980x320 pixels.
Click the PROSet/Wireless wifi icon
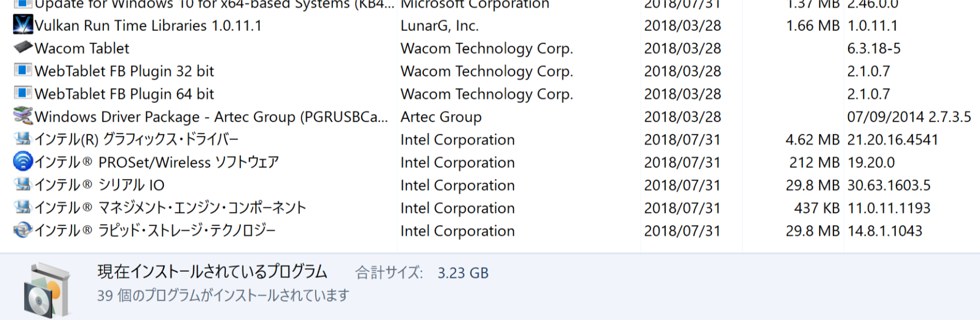tap(23, 162)
